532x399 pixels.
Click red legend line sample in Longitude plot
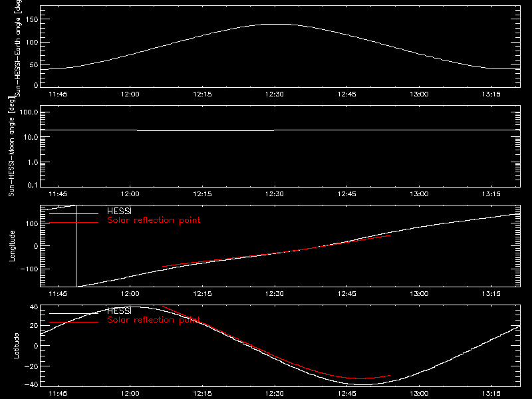click(74, 223)
